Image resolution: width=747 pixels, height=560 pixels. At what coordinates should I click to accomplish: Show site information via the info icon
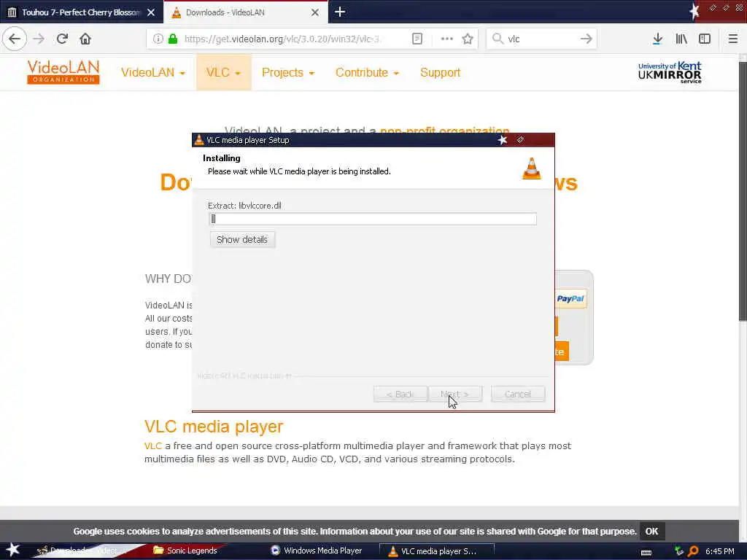coord(158,39)
